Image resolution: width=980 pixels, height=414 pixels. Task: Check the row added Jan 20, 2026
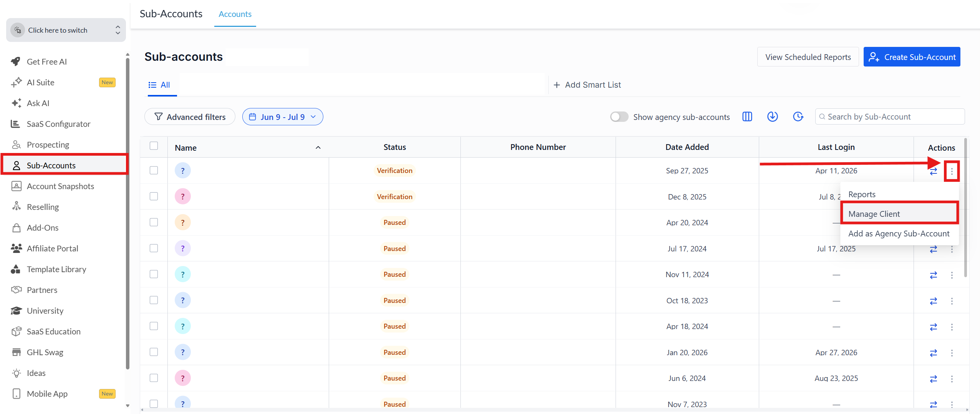pos(154,352)
